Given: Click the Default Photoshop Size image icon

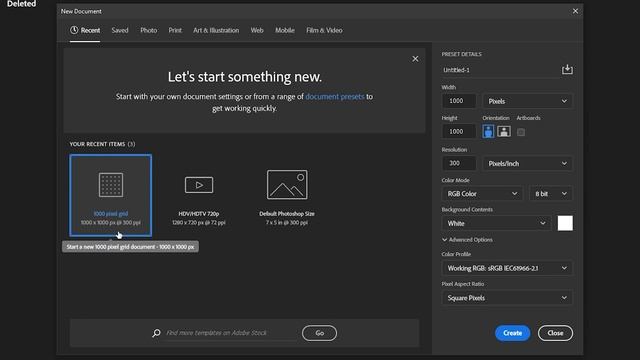Looking at the screenshot, I should pos(287,184).
